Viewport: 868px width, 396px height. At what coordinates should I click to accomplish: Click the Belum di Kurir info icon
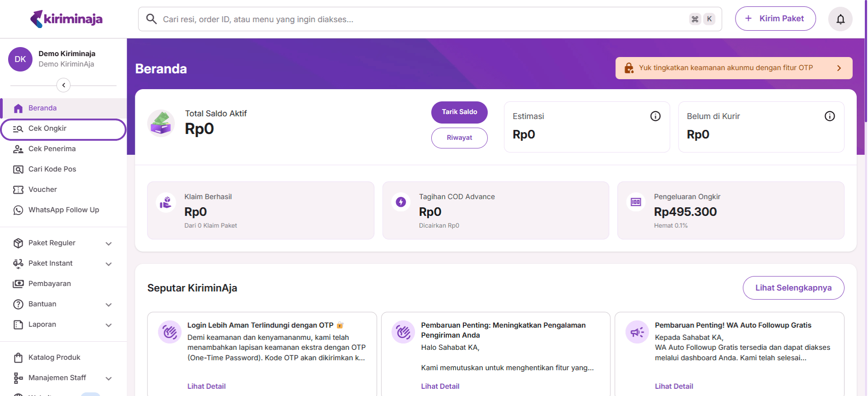click(830, 116)
